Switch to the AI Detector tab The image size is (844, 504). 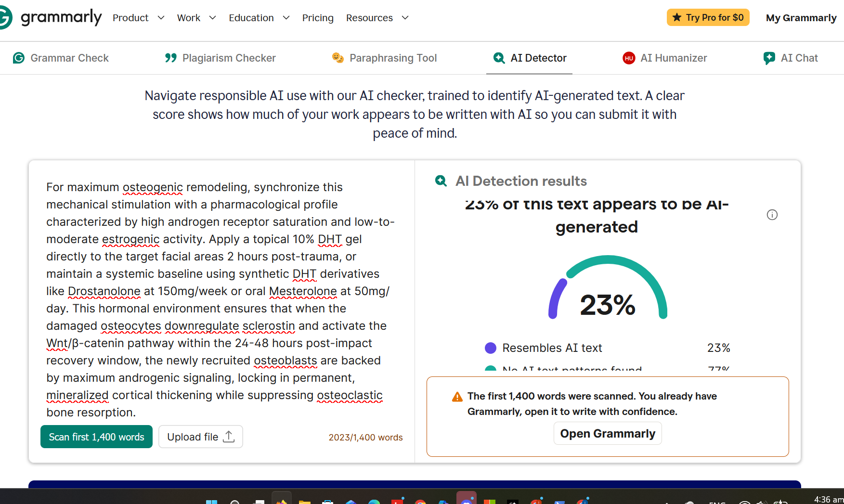click(529, 58)
